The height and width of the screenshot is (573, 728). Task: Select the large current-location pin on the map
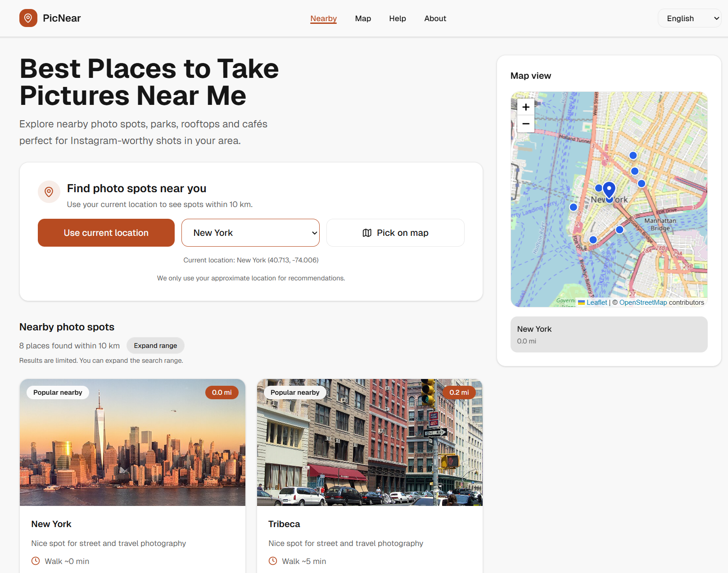click(609, 189)
